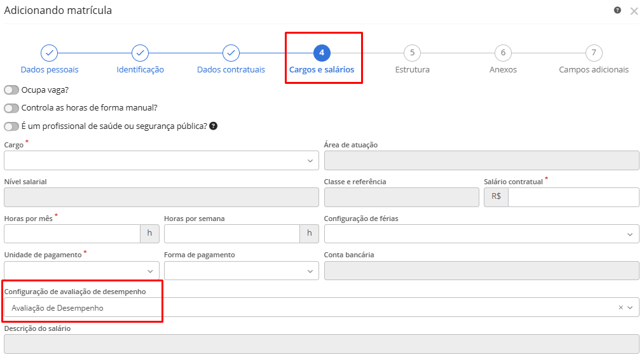This screenshot has height=364, width=644.
Task: Expand the Configuração de férias dropdown
Action: coord(481,234)
